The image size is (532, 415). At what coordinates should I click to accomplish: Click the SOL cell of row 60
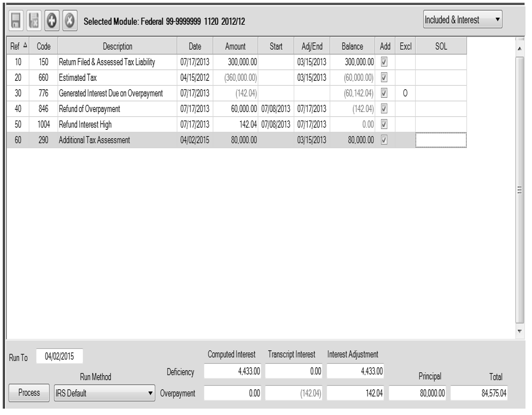coord(441,140)
